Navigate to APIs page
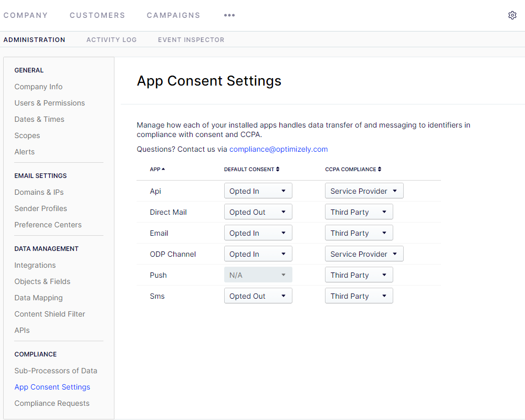 click(22, 330)
